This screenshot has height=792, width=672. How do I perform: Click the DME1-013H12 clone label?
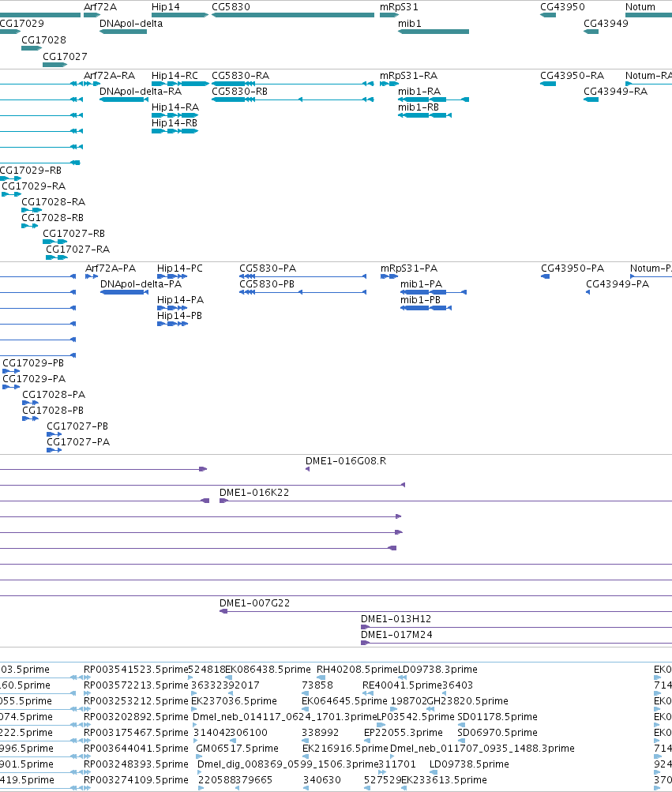(396, 619)
